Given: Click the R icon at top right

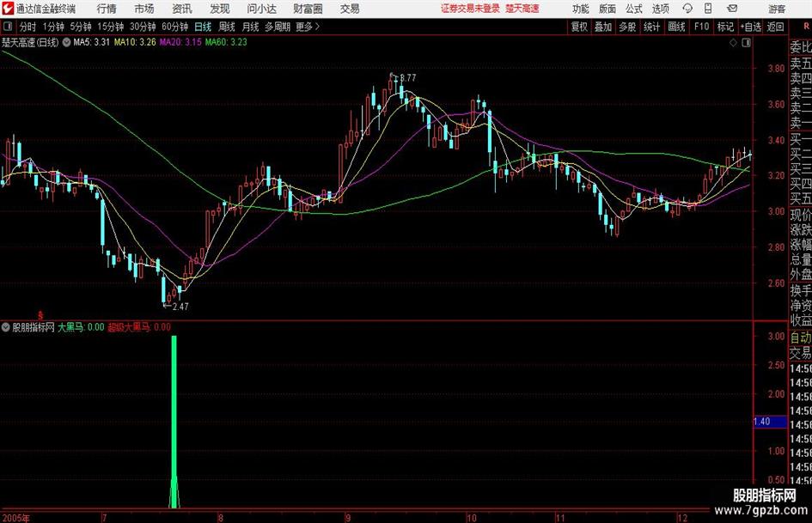Looking at the screenshot, I should [x=806, y=26].
